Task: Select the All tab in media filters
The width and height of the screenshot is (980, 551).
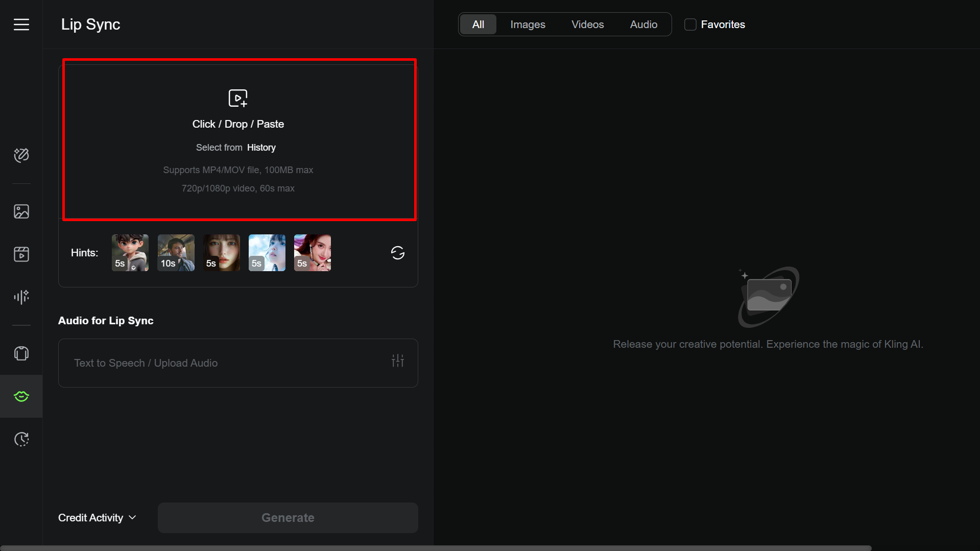Action: pyautogui.click(x=477, y=24)
